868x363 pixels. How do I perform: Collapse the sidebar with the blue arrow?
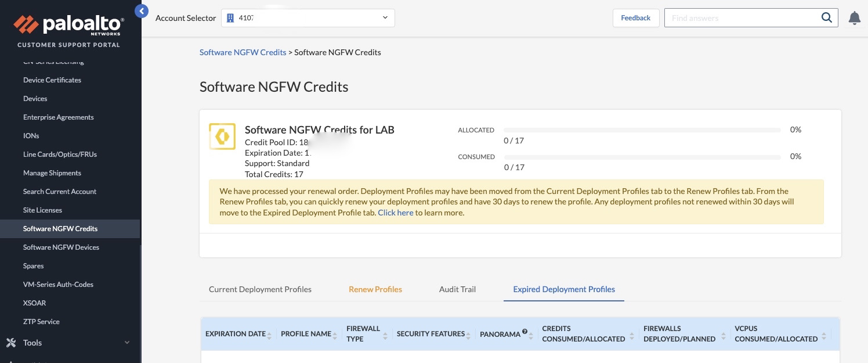tap(142, 11)
